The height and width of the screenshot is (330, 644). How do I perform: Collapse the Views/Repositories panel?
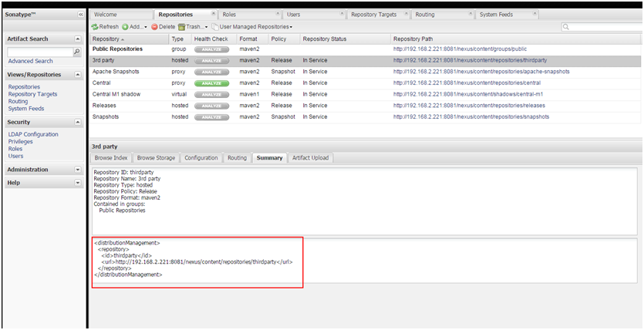[x=78, y=75]
